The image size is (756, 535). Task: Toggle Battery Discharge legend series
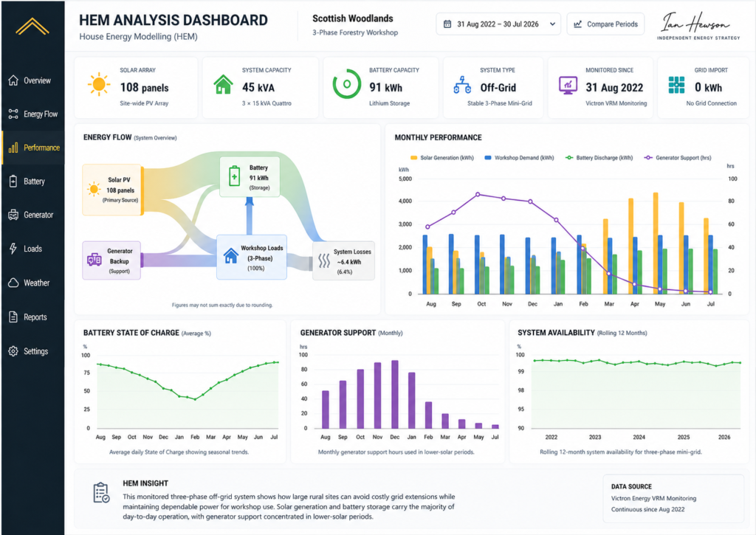[599, 158]
